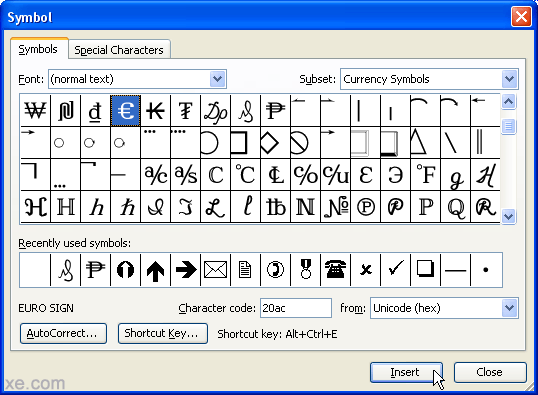The width and height of the screenshot is (538, 395).
Task: Pick the bullet dot recently used symbol
Action: click(x=486, y=270)
